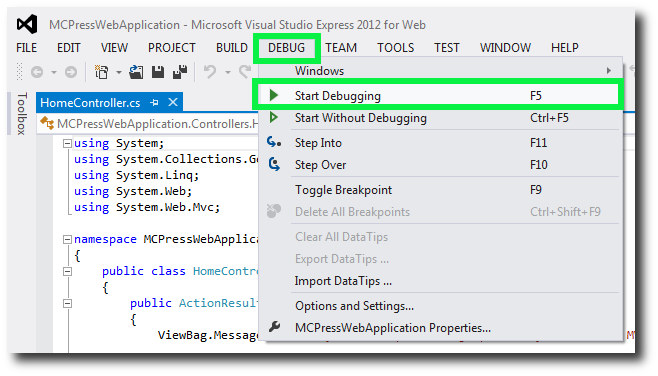Choose Step Over menu item

pyautogui.click(x=440, y=165)
